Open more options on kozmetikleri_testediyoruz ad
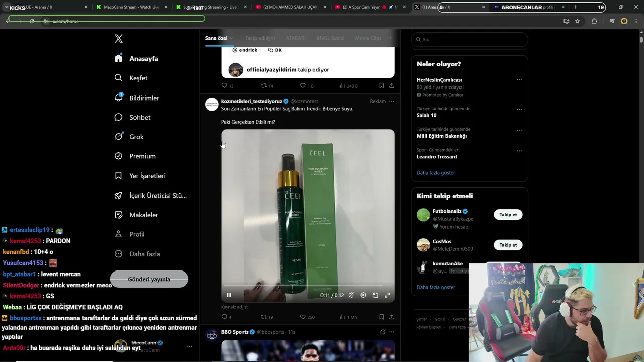 [392, 101]
